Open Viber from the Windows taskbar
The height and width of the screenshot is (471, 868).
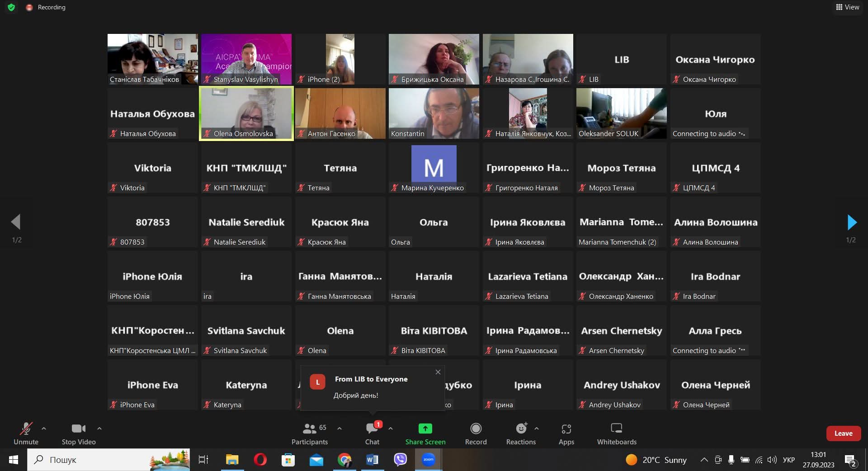click(x=400, y=460)
